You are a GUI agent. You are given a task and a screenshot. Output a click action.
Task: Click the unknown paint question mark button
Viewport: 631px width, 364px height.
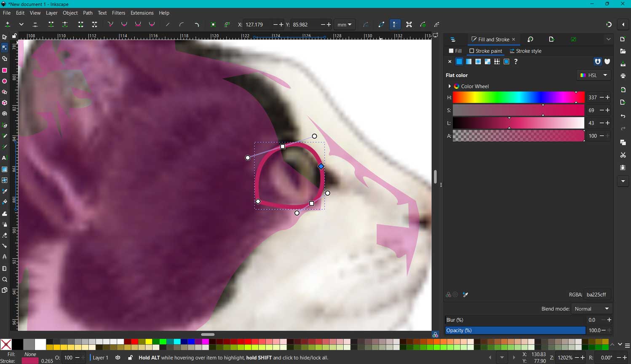516,62
